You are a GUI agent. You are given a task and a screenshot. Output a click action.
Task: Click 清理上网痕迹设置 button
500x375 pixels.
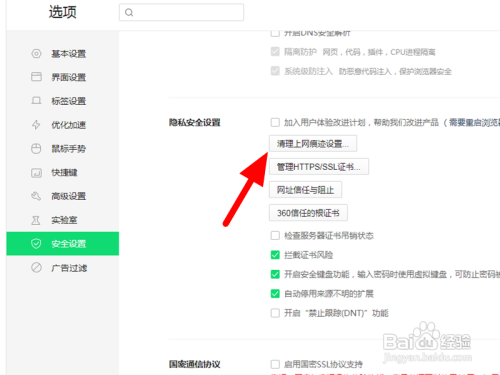(x=313, y=144)
